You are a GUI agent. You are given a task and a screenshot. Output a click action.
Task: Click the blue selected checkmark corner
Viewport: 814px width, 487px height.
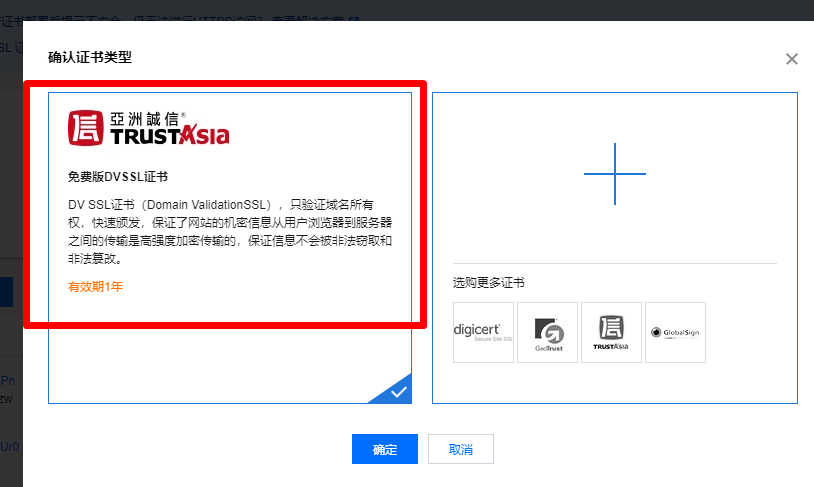396,391
